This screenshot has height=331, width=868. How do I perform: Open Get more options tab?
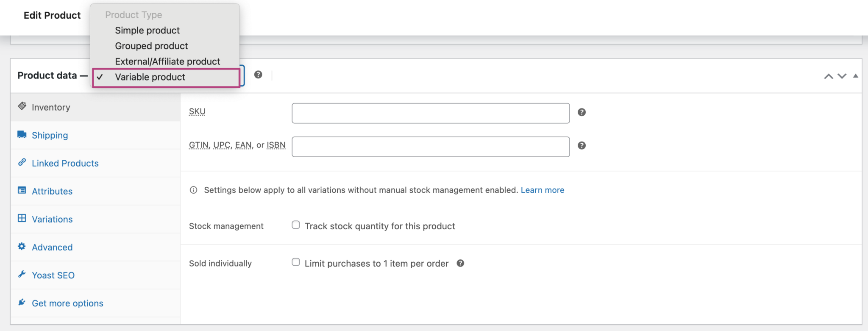coord(95,303)
